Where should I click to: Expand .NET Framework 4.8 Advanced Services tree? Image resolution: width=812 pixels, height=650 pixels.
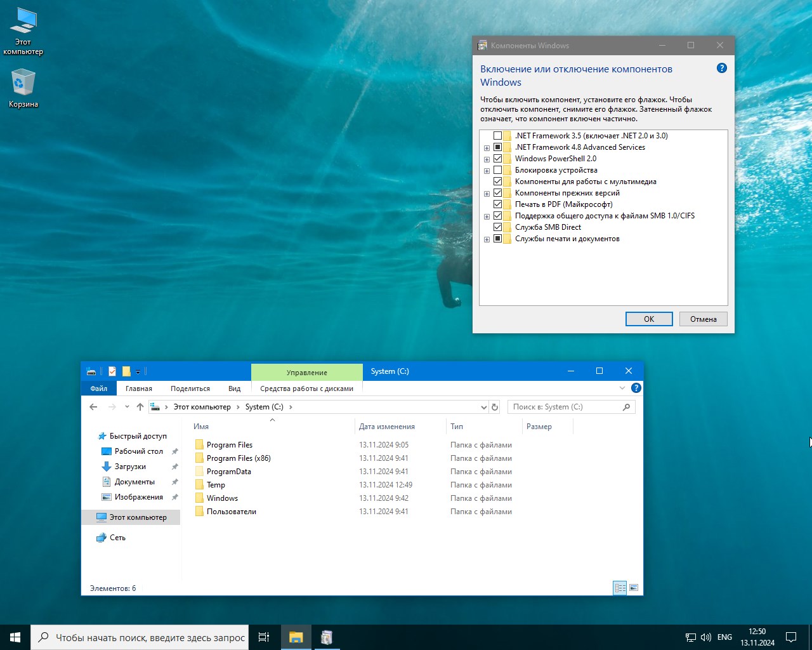pyautogui.click(x=487, y=148)
